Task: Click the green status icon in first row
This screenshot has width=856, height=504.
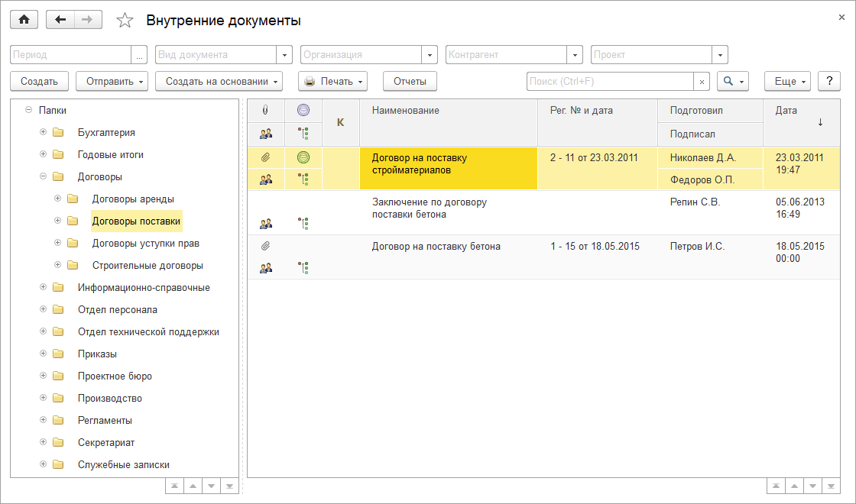Action: (303, 158)
